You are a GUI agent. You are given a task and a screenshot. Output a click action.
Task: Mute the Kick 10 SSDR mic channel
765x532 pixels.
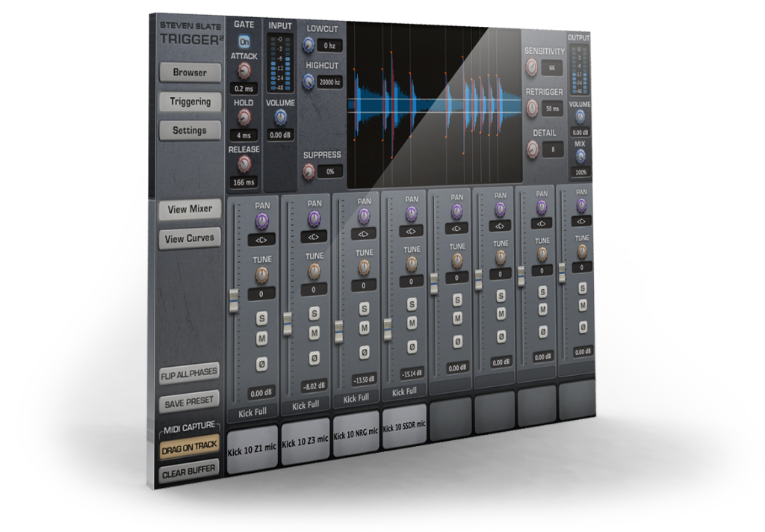tap(412, 323)
